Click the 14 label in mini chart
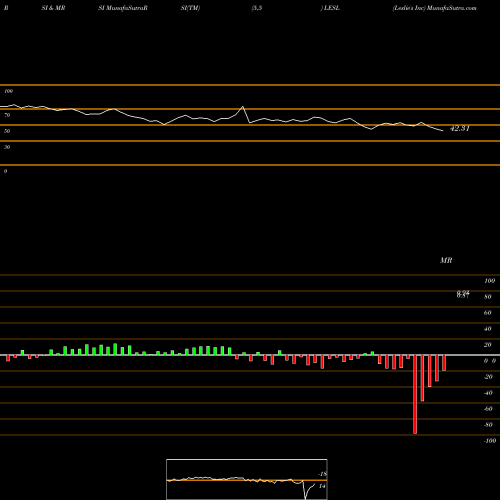This screenshot has width=500, height=500. (322, 486)
